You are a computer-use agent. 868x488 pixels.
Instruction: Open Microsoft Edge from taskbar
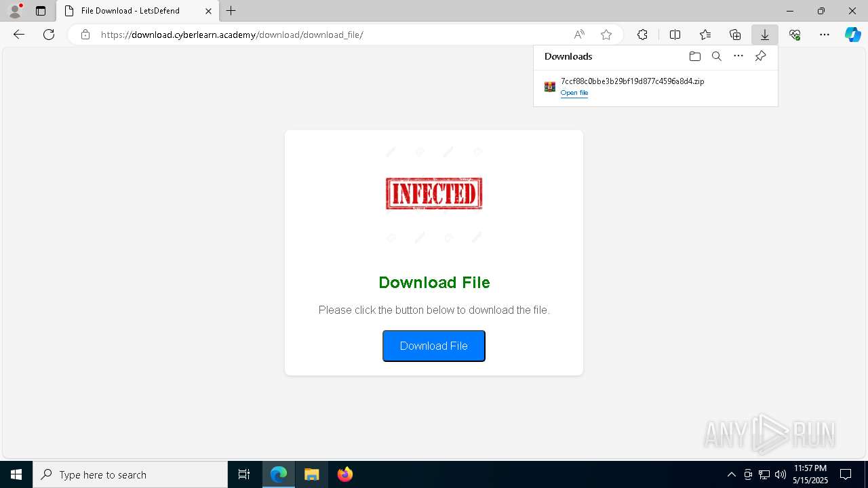click(279, 474)
